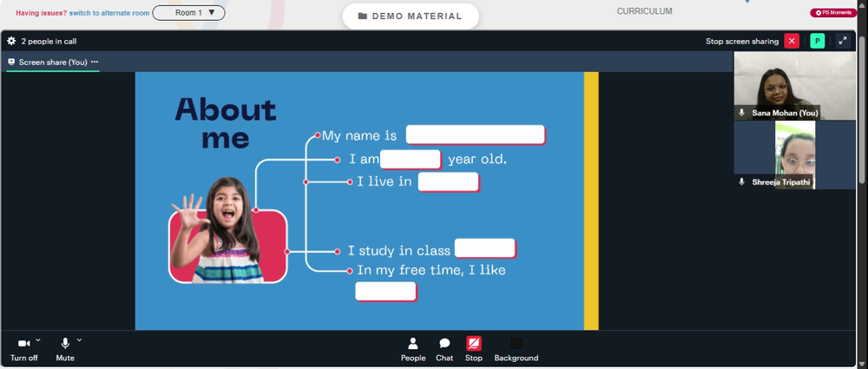Screen dimensions: 868x369
Task: Open the Chat panel
Action: point(444,350)
